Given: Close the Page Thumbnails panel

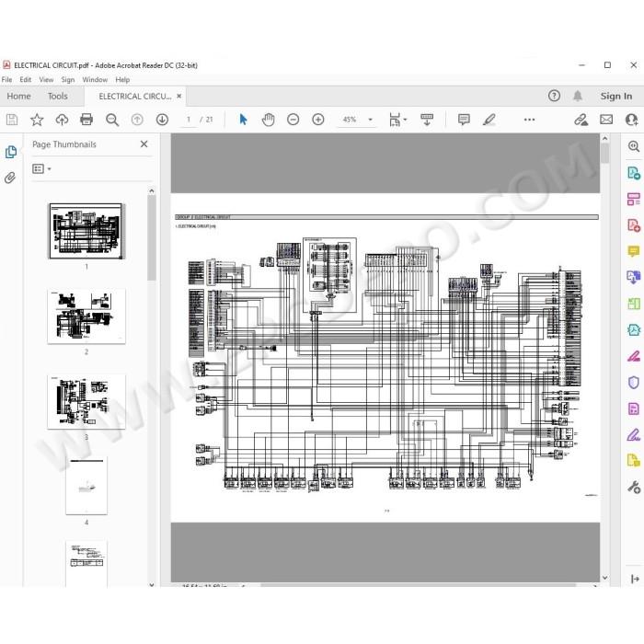Looking at the screenshot, I should [x=144, y=144].
